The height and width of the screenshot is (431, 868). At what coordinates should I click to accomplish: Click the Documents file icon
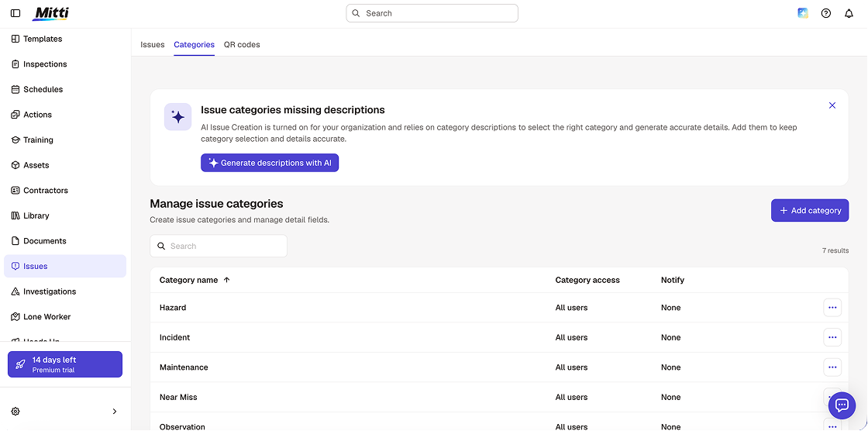click(15, 241)
